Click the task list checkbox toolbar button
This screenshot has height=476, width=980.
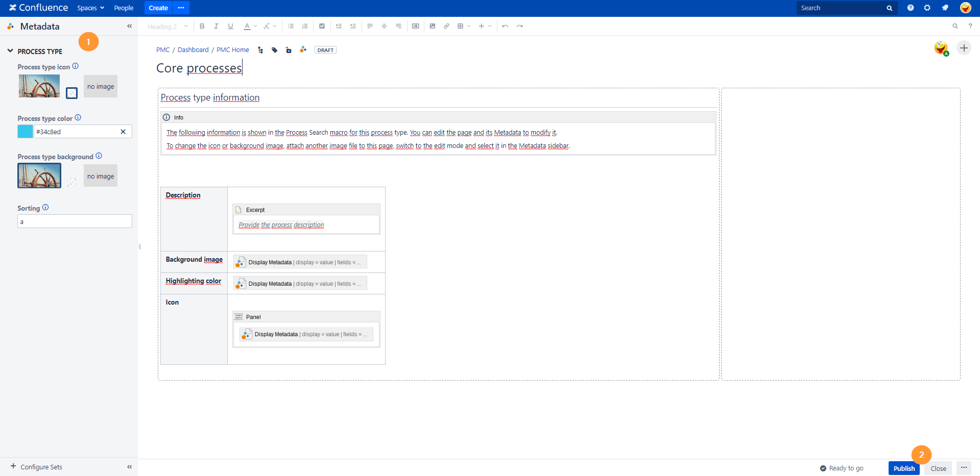(322, 26)
